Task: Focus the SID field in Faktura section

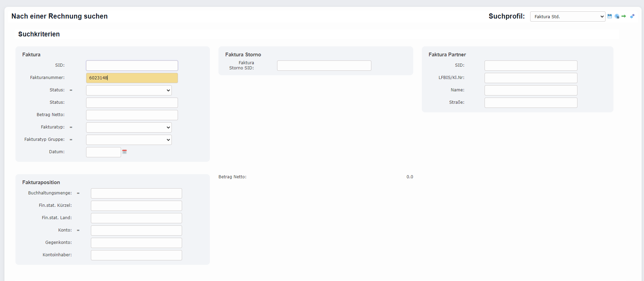Action: tap(132, 66)
